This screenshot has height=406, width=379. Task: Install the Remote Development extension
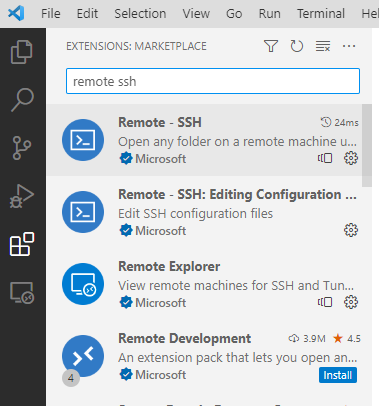click(x=338, y=375)
